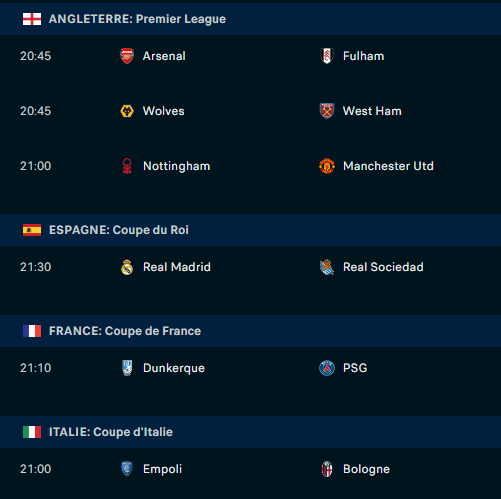This screenshot has width=501, height=499.
Task: Click the Real Sociedad logo
Action: (x=327, y=267)
